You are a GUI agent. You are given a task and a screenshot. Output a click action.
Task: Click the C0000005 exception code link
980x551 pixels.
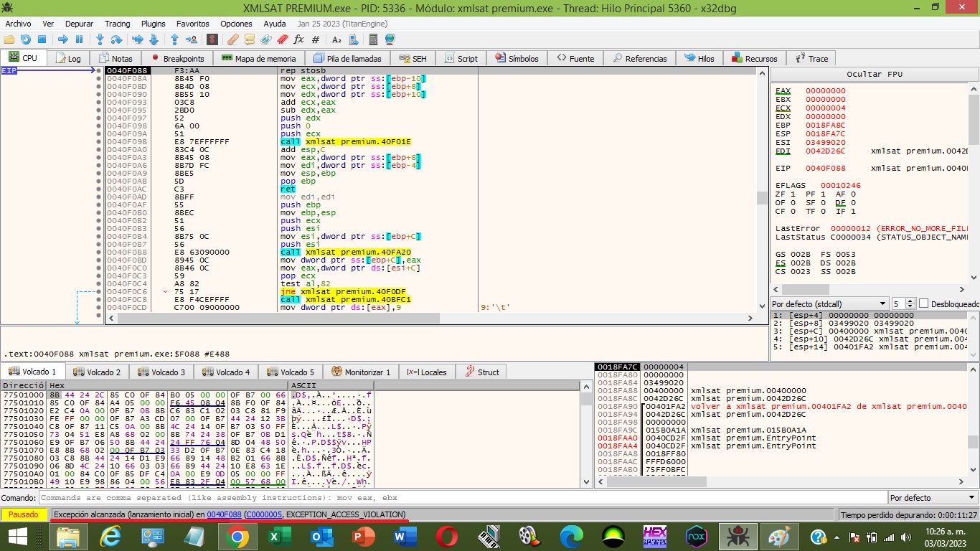click(263, 514)
